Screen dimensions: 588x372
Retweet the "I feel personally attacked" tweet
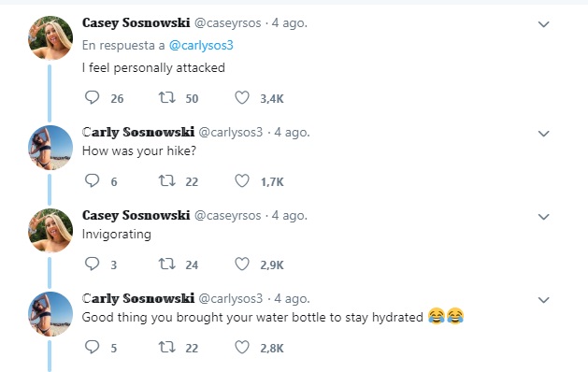167,97
